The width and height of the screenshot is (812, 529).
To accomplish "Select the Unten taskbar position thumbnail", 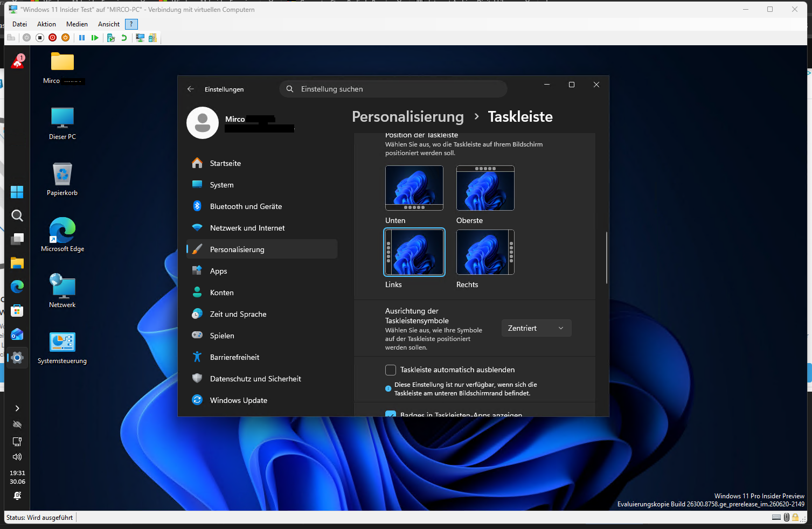I will 414,188.
